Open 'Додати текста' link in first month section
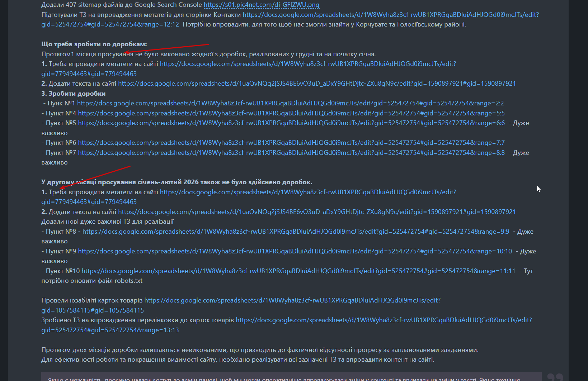Viewport: 588px width, 381px height. pyautogui.click(x=317, y=84)
